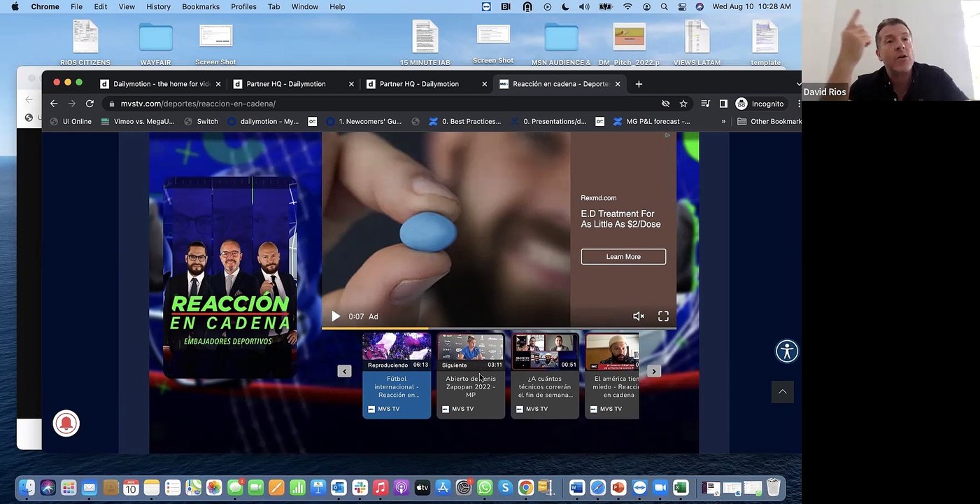Close the Reacción en cadena tab

[618, 84]
